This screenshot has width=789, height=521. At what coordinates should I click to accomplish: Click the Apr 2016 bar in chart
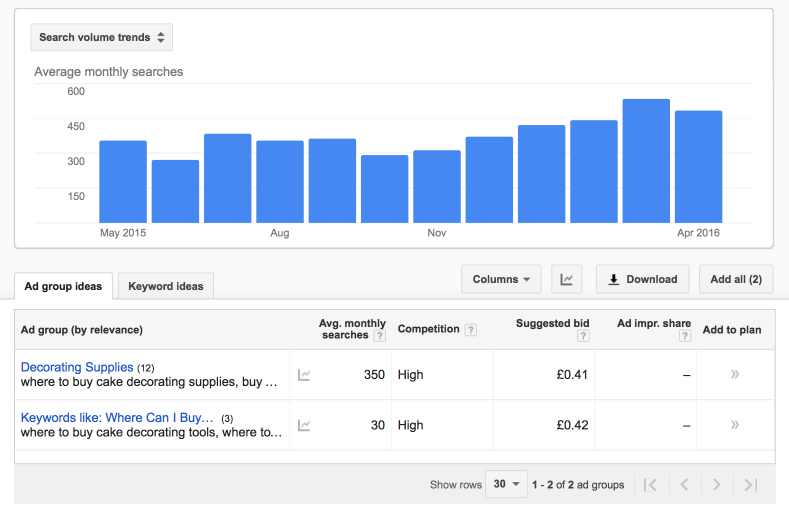point(698,167)
